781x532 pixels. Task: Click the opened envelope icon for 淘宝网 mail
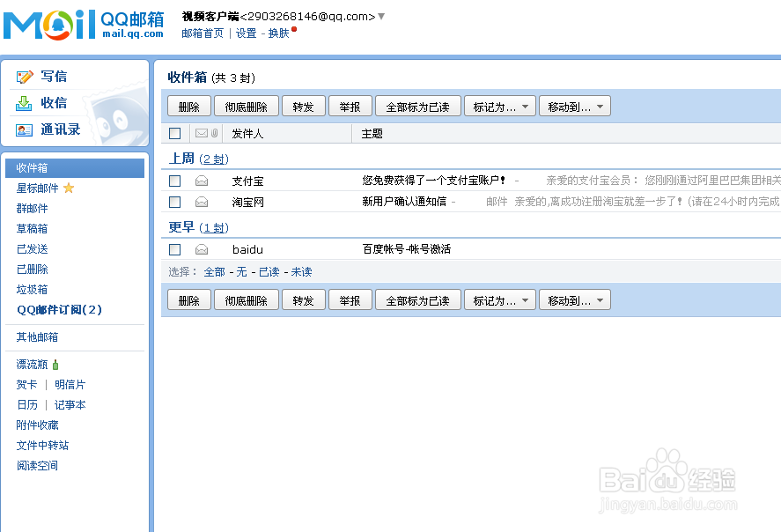click(x=202, y=202)
